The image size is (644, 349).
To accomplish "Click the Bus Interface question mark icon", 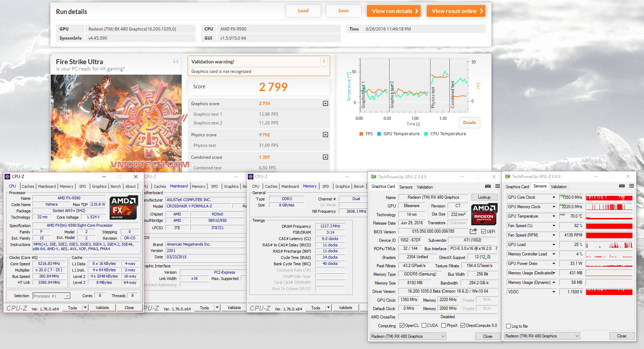I will tap(496, 248).
